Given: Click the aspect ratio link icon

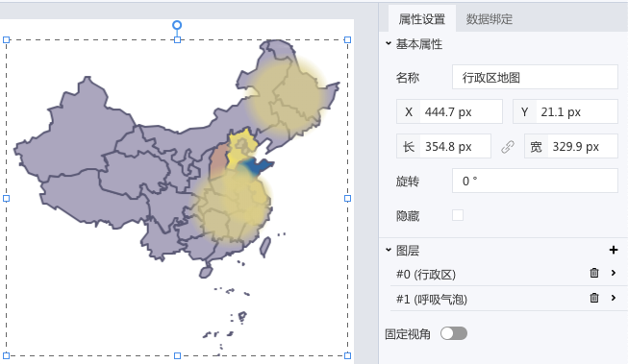Looking at the screenshot, I should (x=508, y=147).
